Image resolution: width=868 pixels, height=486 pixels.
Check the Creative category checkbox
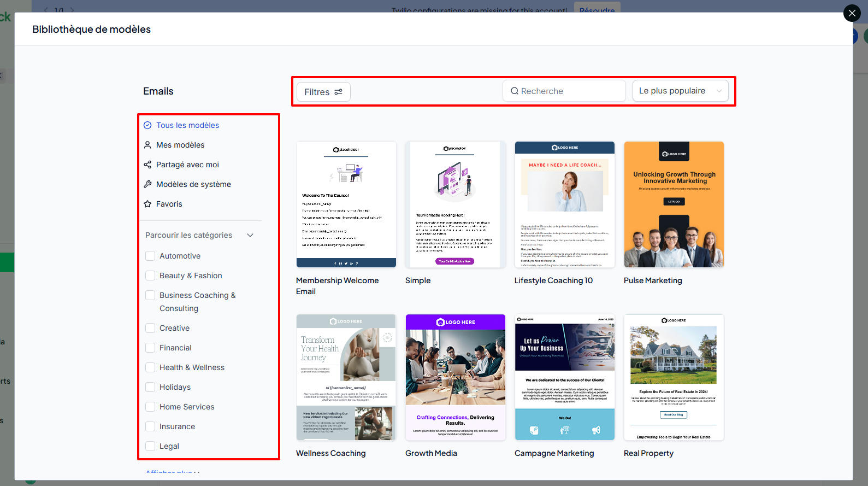[150, 328]
